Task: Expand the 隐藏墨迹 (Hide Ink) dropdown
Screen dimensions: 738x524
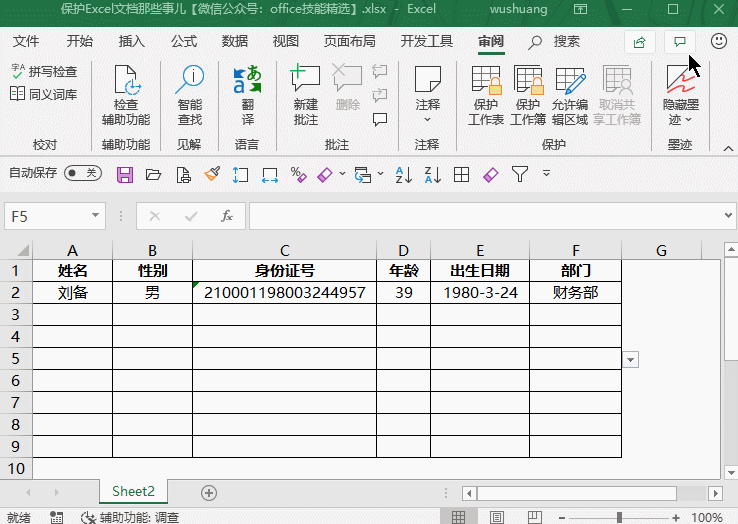Action: [681, 119]
